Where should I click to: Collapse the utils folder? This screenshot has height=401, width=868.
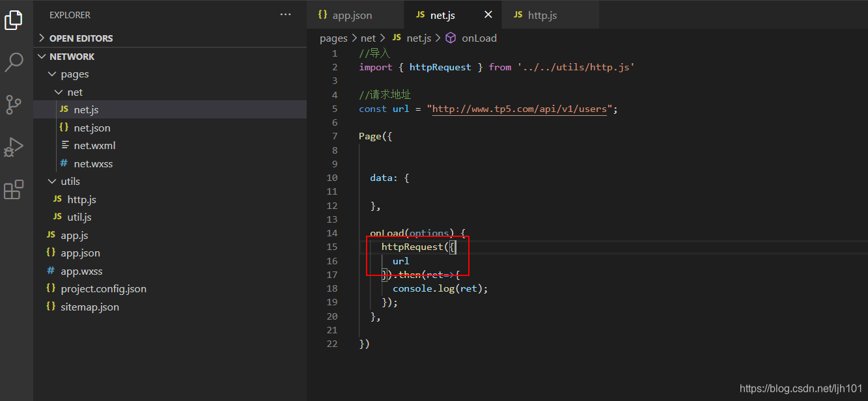click(x=170, y=181)
